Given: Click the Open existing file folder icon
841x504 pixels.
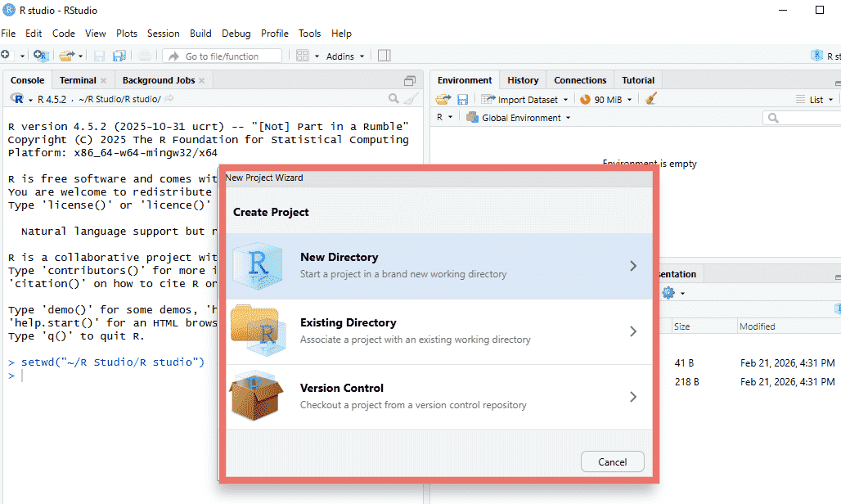Looking at the screenshot, I should pyautogui.click(x=66, y=55).
